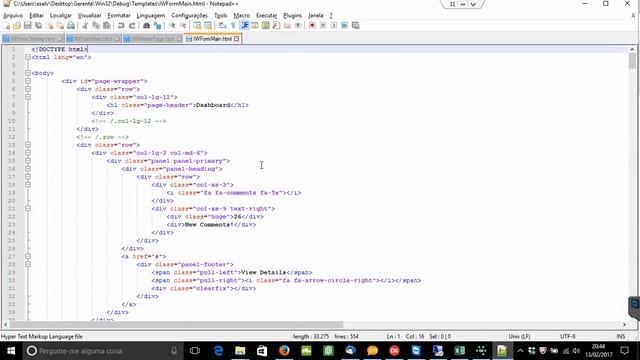The width and height of the screenshot is (640, 360).
Task: Open the Localizar menu
Action: (x=61, y=16)
